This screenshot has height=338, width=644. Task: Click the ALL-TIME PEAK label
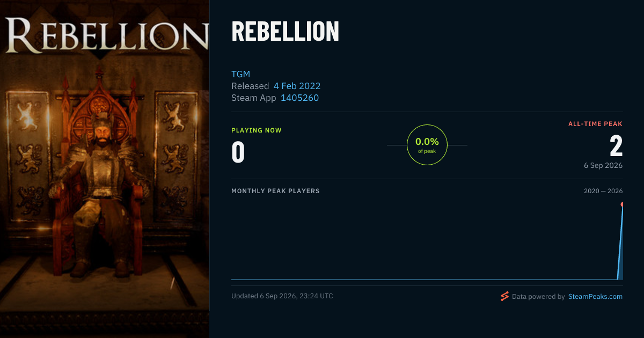click(595, 124)
